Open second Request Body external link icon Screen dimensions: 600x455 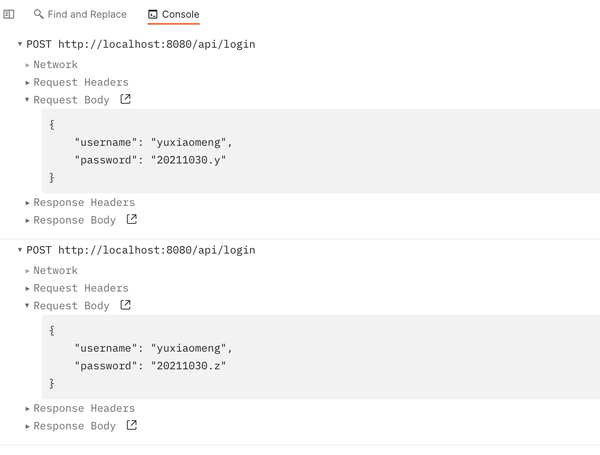tap(125, 306)
